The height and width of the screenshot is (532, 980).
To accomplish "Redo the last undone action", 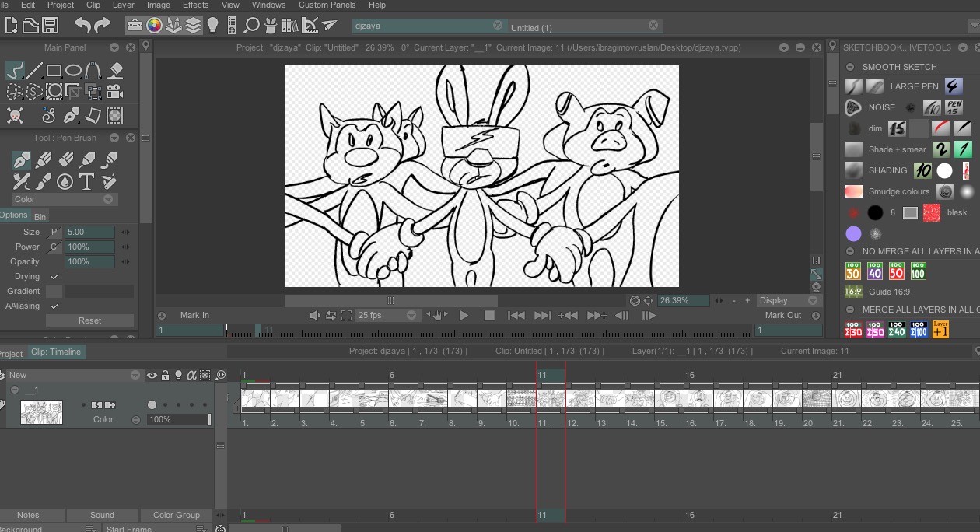I will point(102,26).
